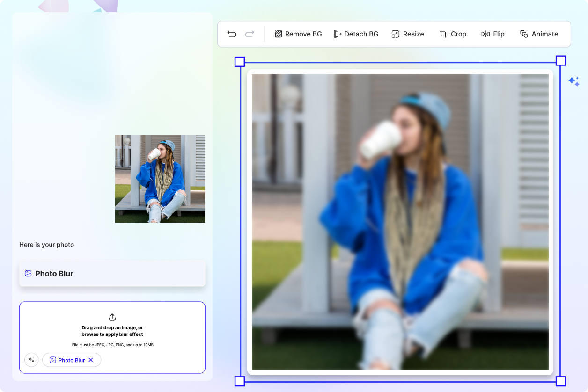Viewport: 588px width, 392px height.
Task: Open the Flip tool
Action: [492, 34]
